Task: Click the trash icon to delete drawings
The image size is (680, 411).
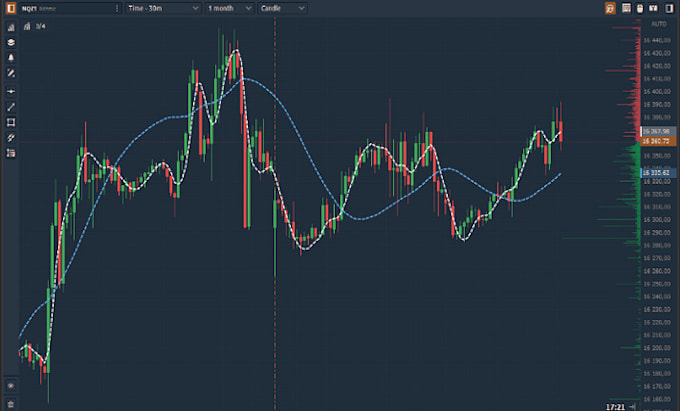Action: coord(11,402)
